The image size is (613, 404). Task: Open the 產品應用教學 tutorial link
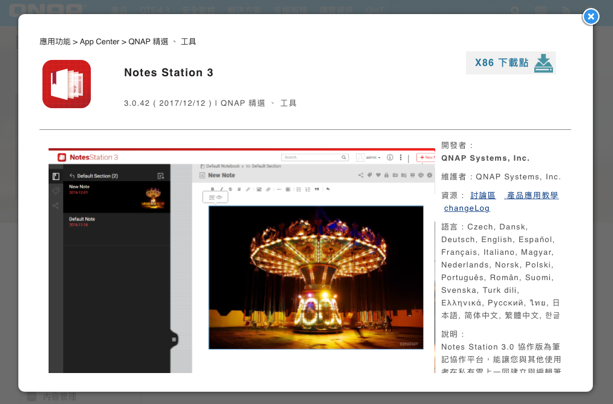532,196
